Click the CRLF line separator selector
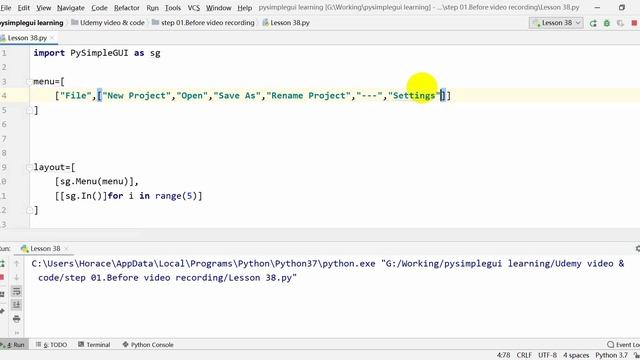 point(524,355)
